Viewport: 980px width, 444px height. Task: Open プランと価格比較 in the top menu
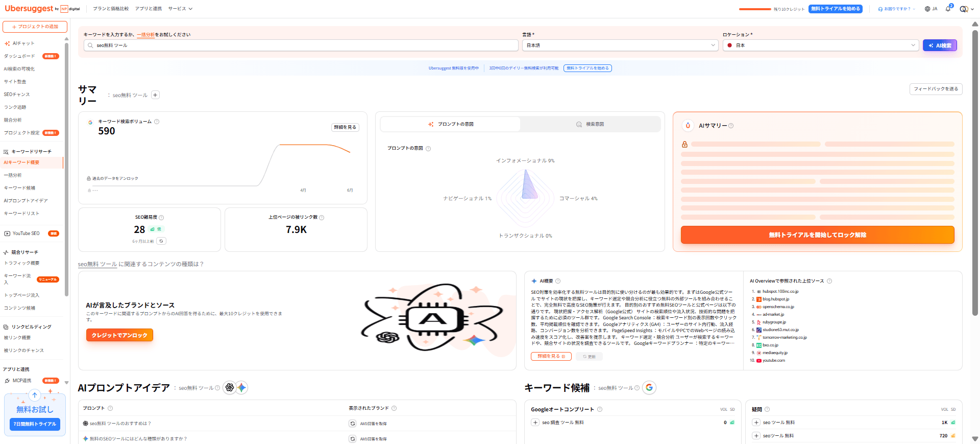coord(111,9)
